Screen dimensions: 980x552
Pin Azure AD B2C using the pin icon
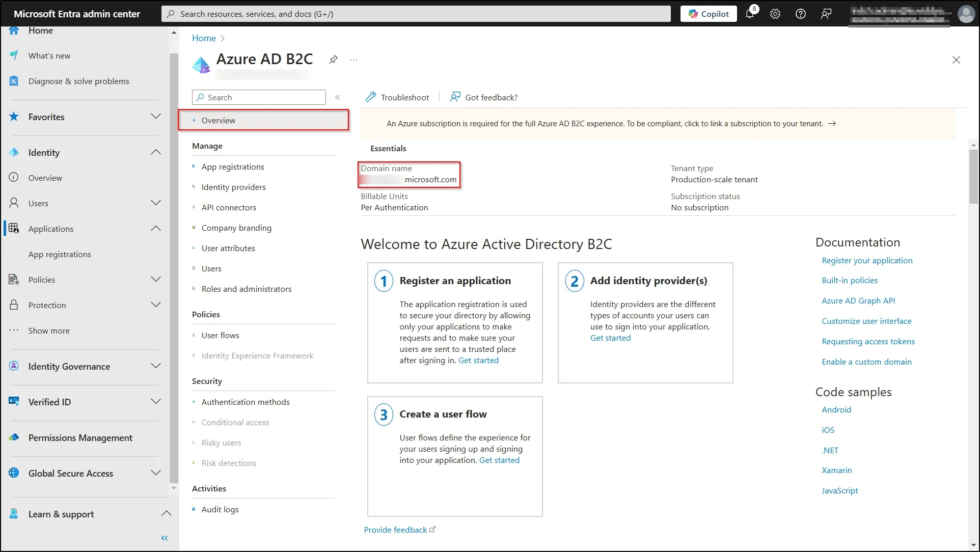[333, 60]
